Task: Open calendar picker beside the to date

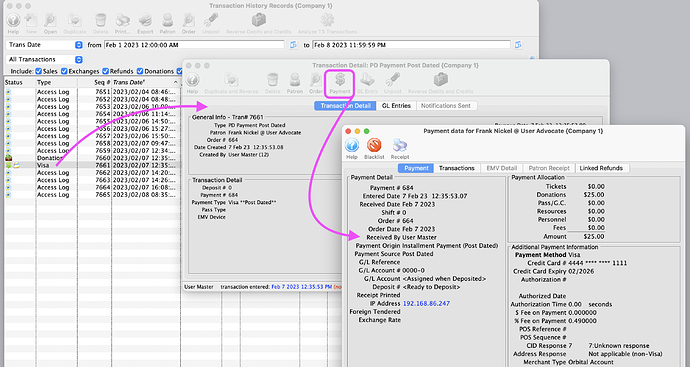Action: (518, 45)
